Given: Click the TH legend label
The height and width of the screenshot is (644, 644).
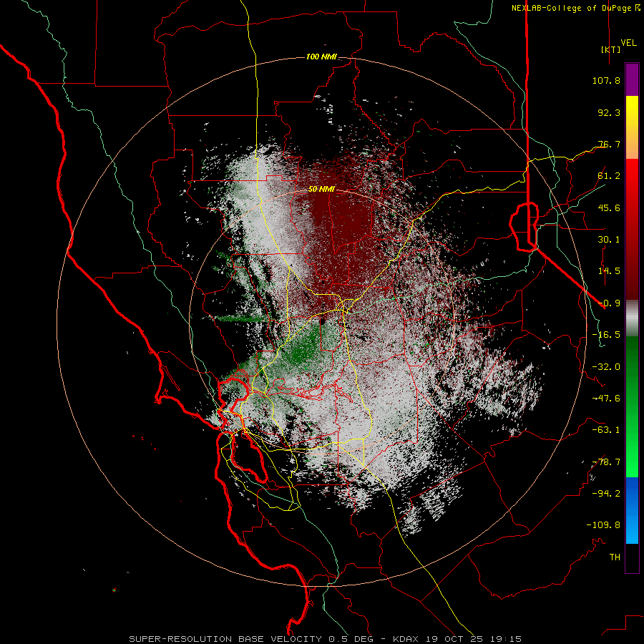Looking at the screenshot, I should tap(615, 557).
